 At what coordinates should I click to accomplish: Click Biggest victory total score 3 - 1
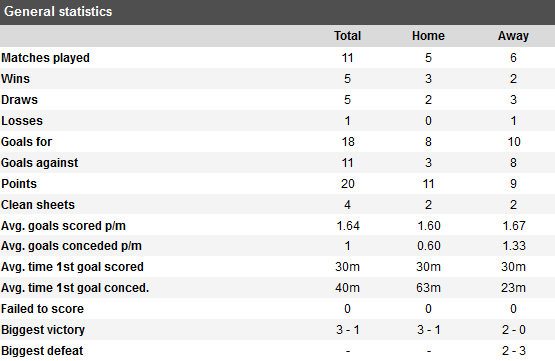click(x=348, y=330)
